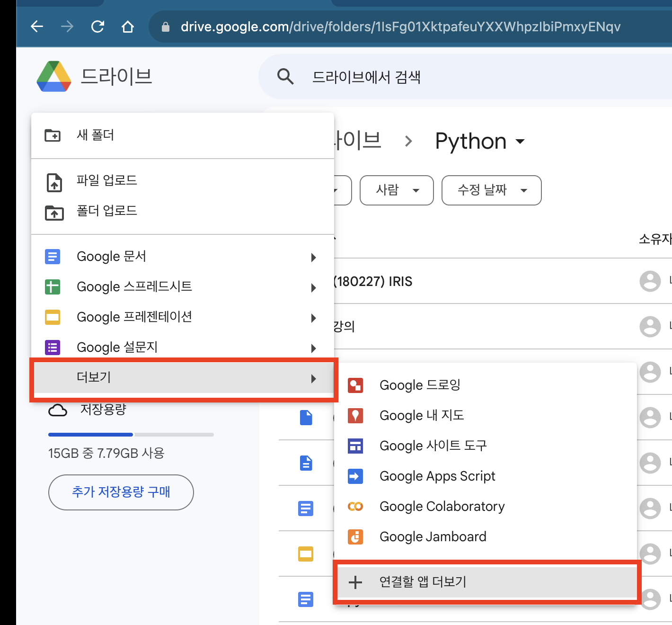The width and height of the screenshot is (672, 625).
Task: Choose 폴더 업로드 menu item
Action: [183, 211]
